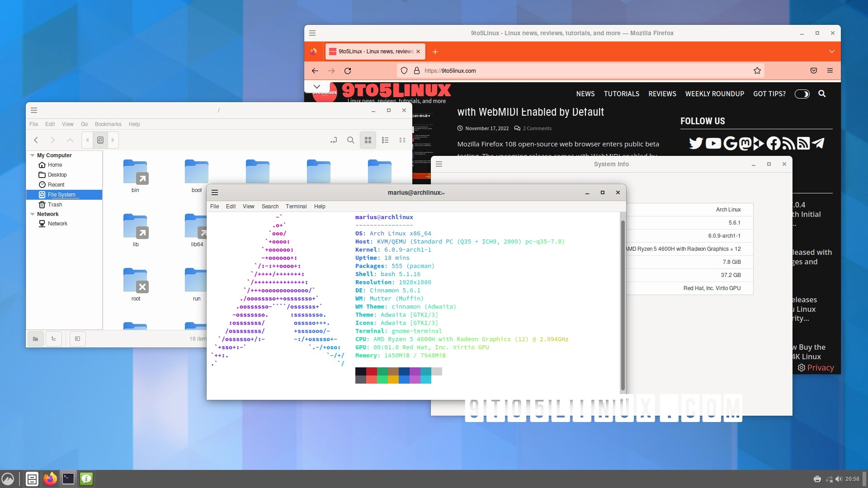
Task: Switch Nemo to list view
Action: [385, 140]
